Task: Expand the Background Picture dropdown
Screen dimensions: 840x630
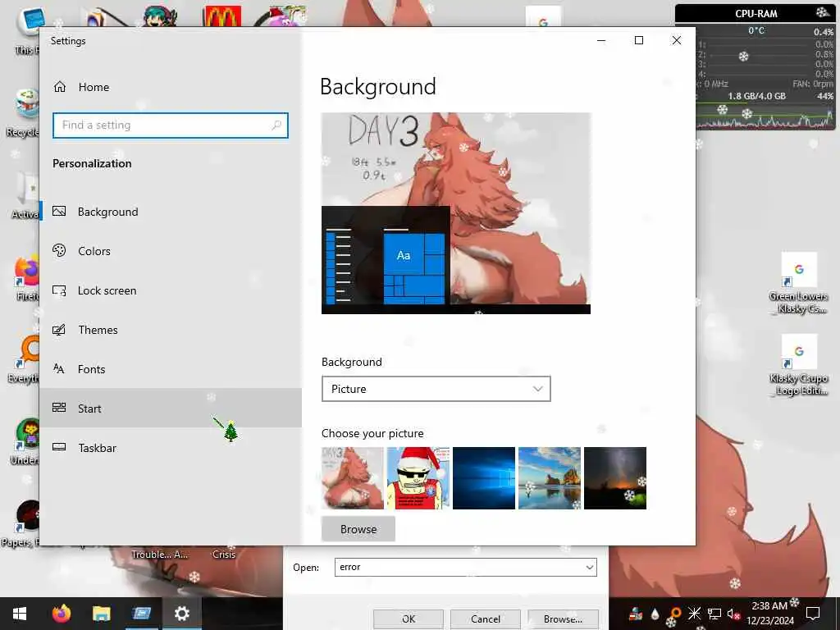Action: click(x=436, y=389)
